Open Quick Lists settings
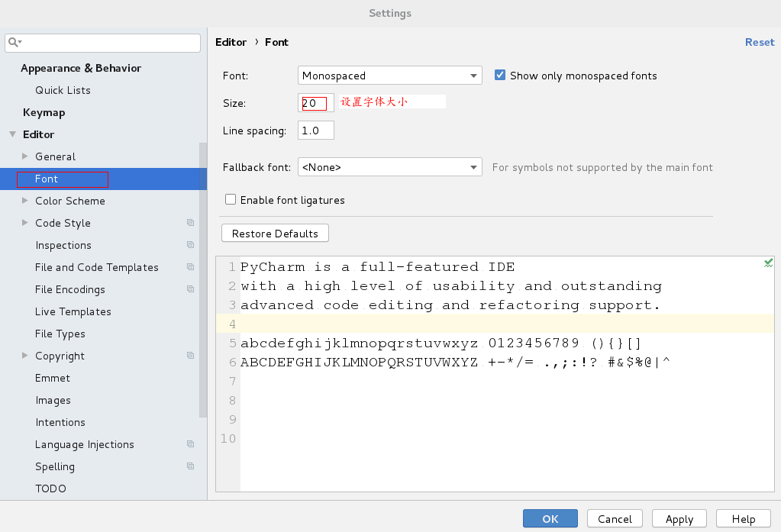781x532 pixels. (x=63, y=90)
